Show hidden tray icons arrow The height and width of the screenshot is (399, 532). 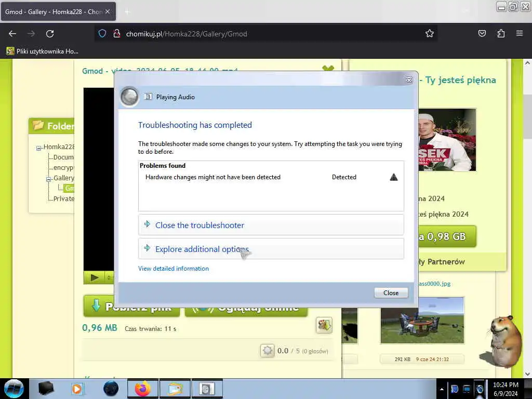pos(442,389)
